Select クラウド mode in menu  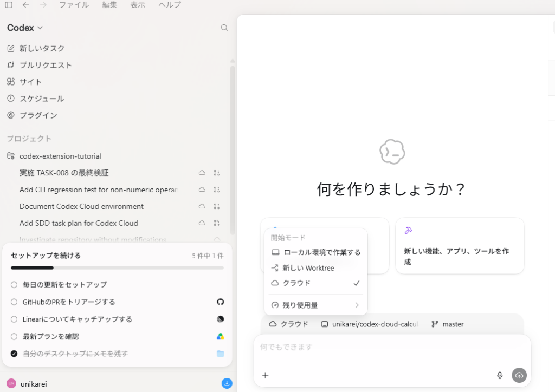point(316,283)
